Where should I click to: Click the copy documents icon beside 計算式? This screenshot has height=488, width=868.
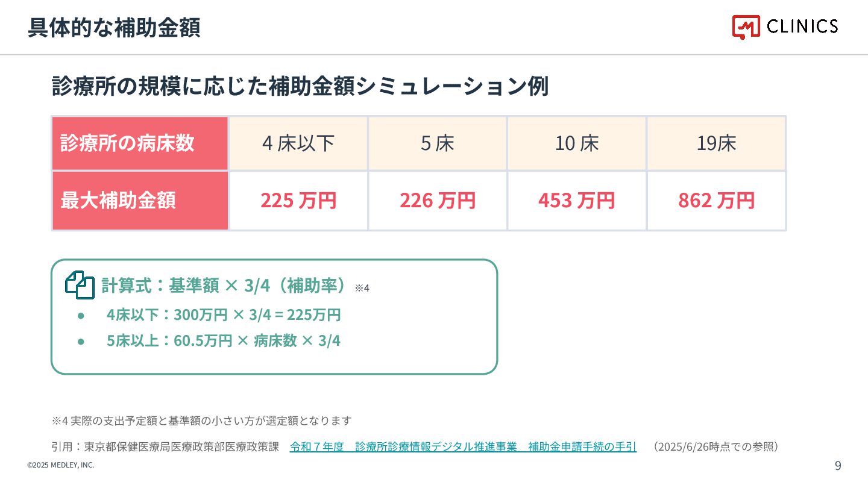80,285
